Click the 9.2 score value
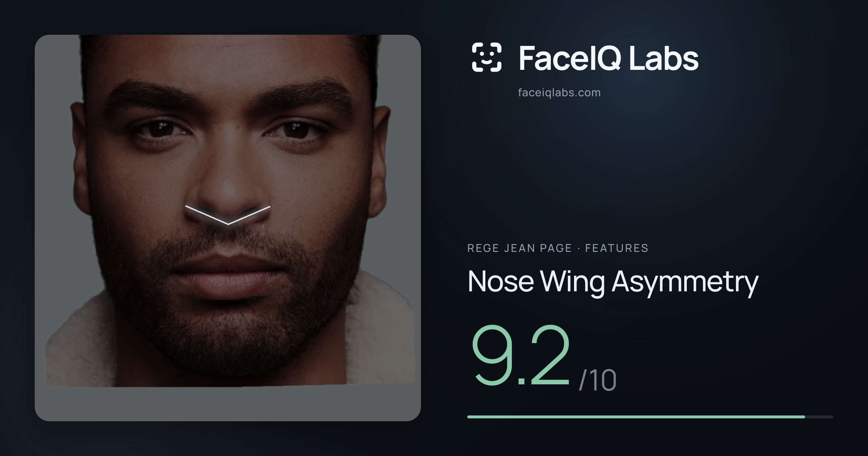The image size is (868, 456). (521, 355)
